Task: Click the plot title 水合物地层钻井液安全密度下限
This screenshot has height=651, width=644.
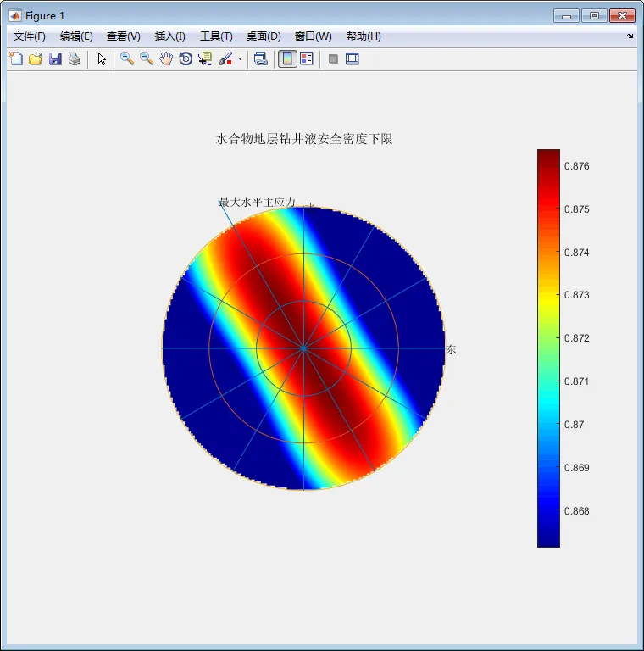Action: pyautogui.click(x=303, y=139)
